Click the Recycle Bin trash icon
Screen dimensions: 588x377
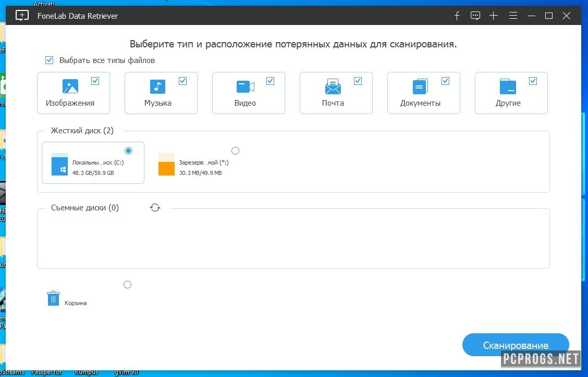click(x=53, y=298)
